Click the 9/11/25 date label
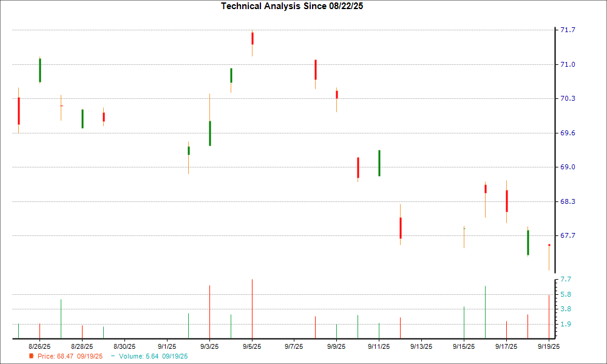This screenshot has width=607, height=364. click(379, 346)
